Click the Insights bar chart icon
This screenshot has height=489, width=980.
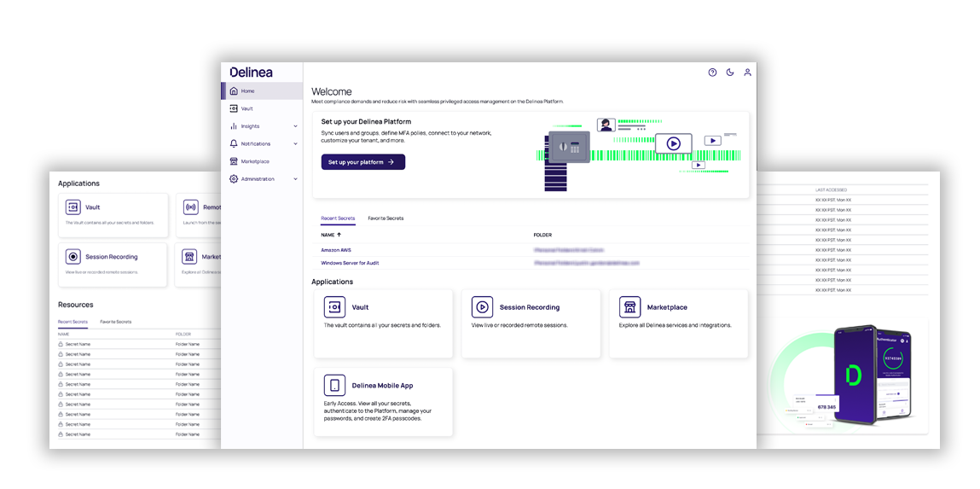(234, 126)
